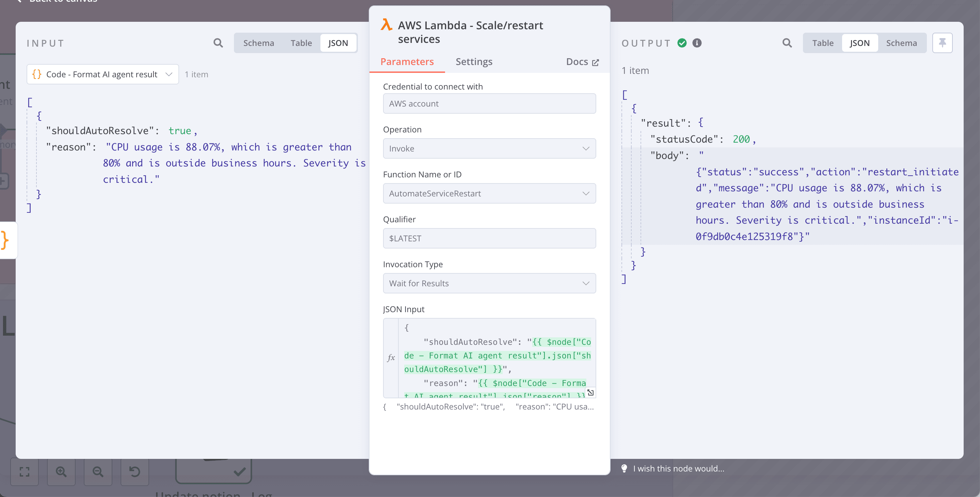Click the zoom in canvas button
This screenshot has height=497, width=980.
point(61,472)
